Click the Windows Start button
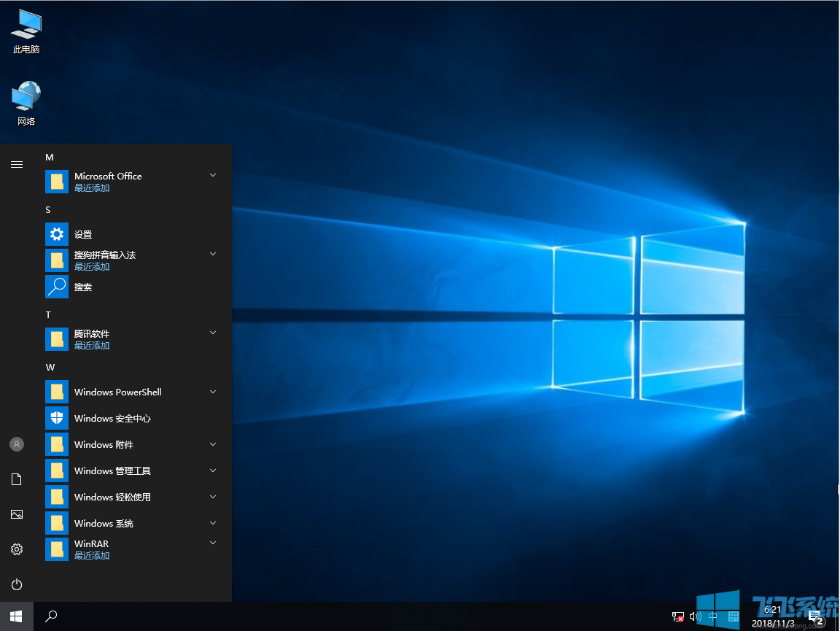The height and width of the screenshot is (631, 840). tap(16, 616)
